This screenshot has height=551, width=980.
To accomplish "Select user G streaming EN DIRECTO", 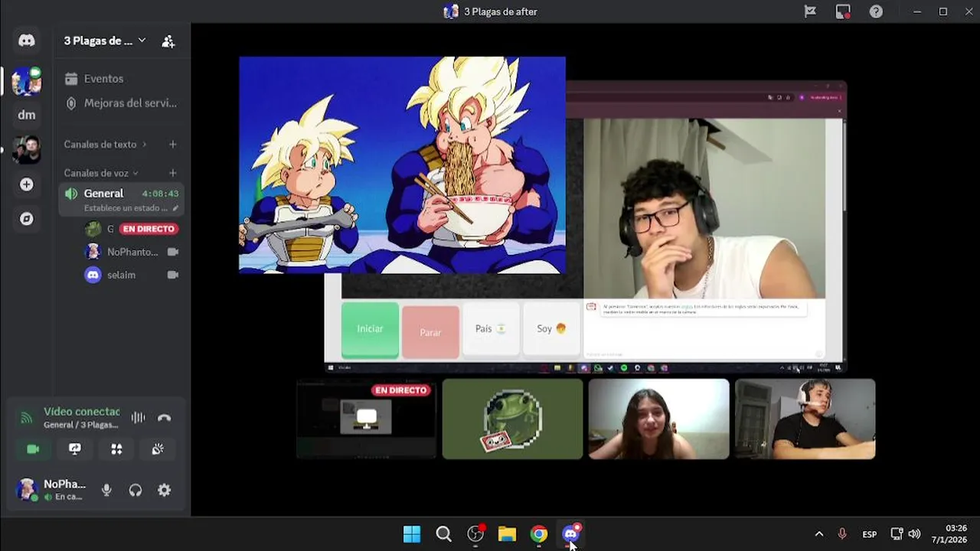I will pos(130,229).
